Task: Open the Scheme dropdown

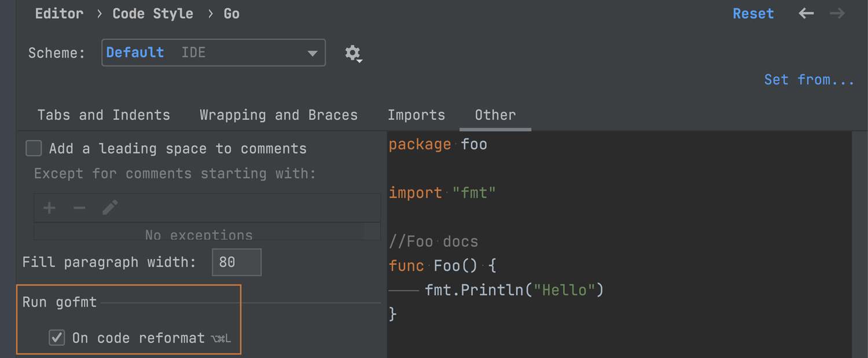Action: pyautogui.click(x=213, y=53)
